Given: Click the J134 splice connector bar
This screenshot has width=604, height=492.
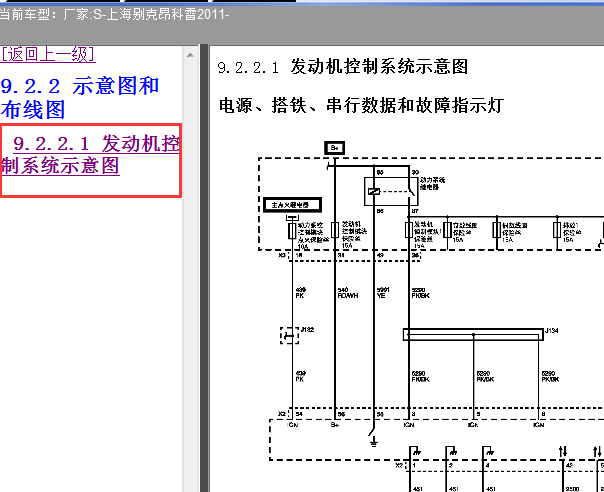Looking at the screenshot, I should (473, 334).
